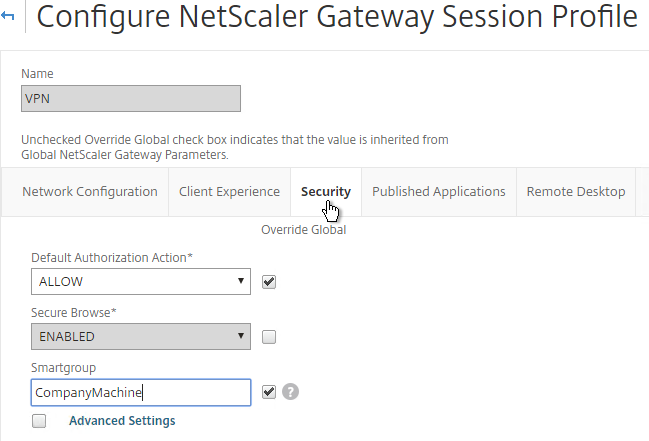
Task: Click the Override Global column heading
Action: [303, 230]
